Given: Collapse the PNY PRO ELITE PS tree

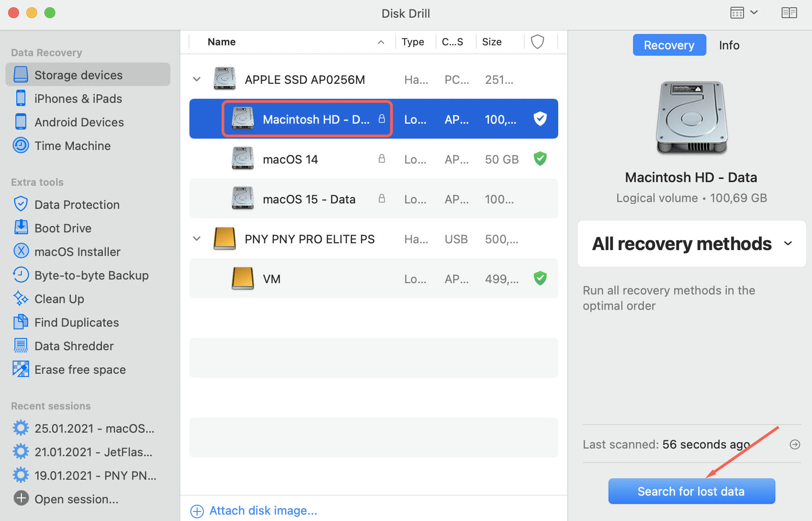Looking at the screenshot, I should [197, 239].
